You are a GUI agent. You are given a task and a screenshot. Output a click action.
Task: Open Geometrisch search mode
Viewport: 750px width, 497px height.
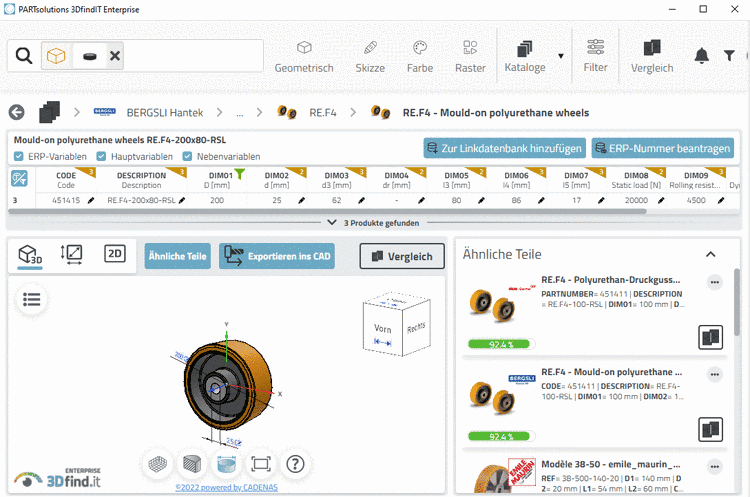[304, 57]
